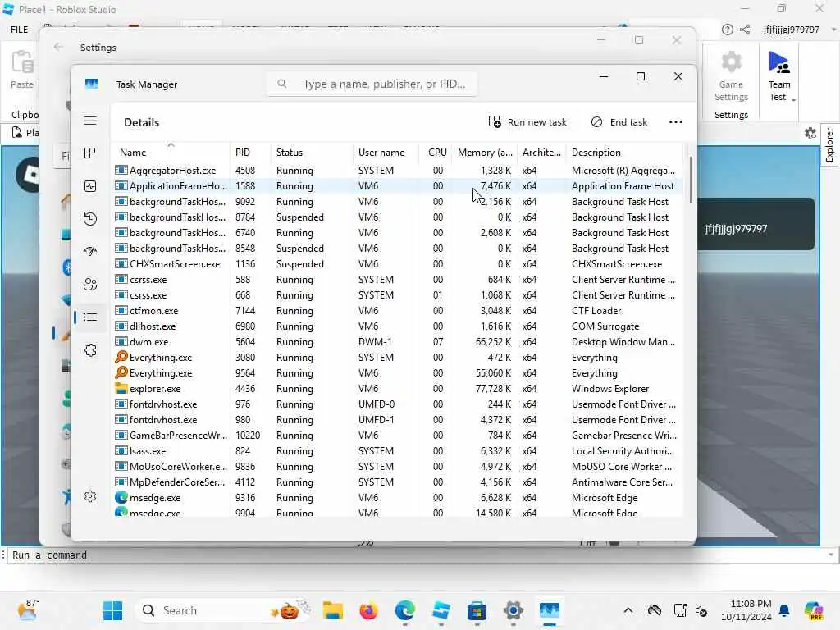Click Team Test in Roblox Studio
The width and height of the screenshot is (840, 630).
coord(779,76)
